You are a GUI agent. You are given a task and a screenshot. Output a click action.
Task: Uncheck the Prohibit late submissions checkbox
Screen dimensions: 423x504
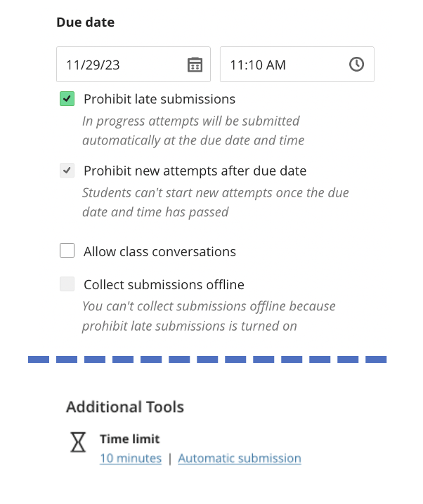(67, 99)
